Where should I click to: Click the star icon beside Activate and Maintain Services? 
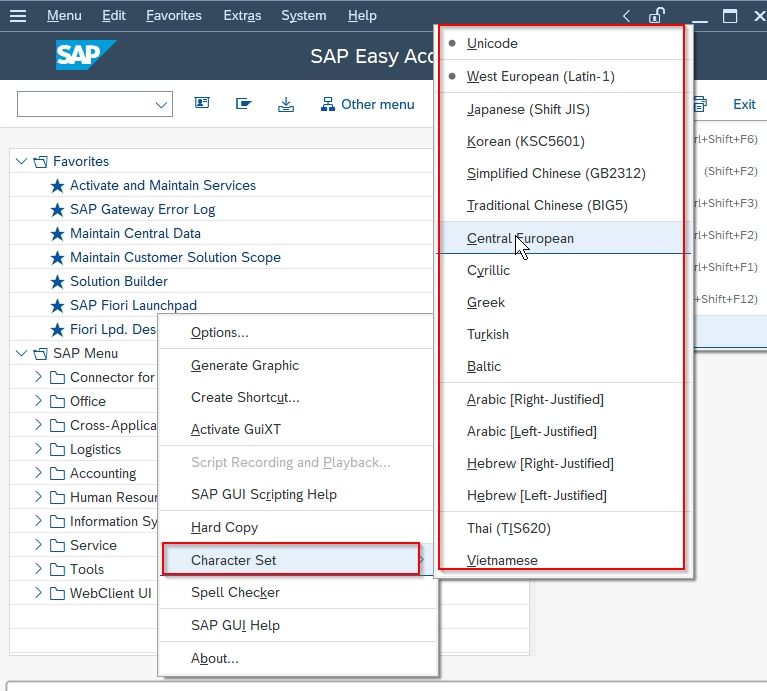(x=57, y=186)
